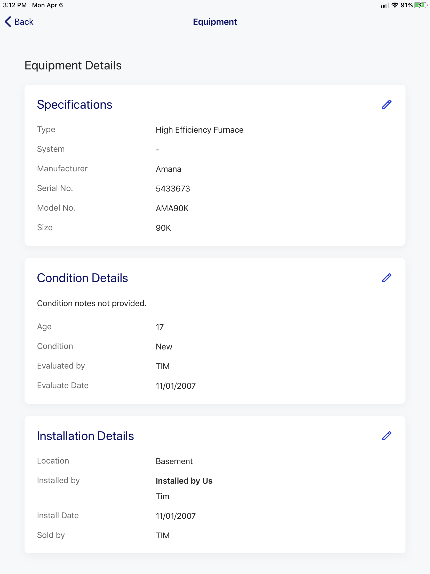Edit Condition Details using the pencil icon

[386, 278]
